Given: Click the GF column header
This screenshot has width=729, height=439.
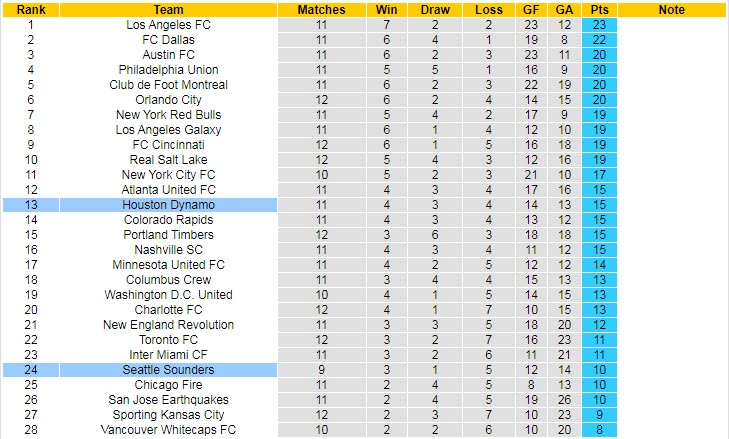Looking at the screenshot, I should point(531,9).
